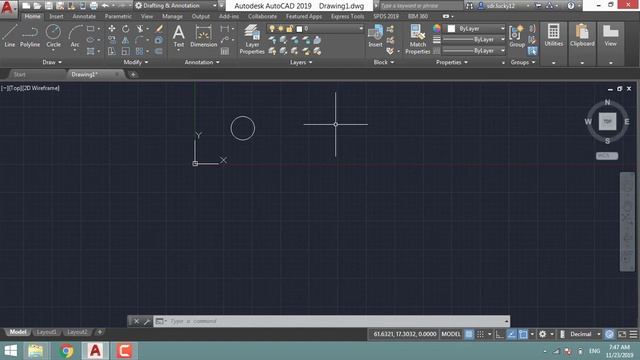Open the Drafting & Annotation workspace dropdown
Viewport: 640px width, 360px height.
pos(176,6)
